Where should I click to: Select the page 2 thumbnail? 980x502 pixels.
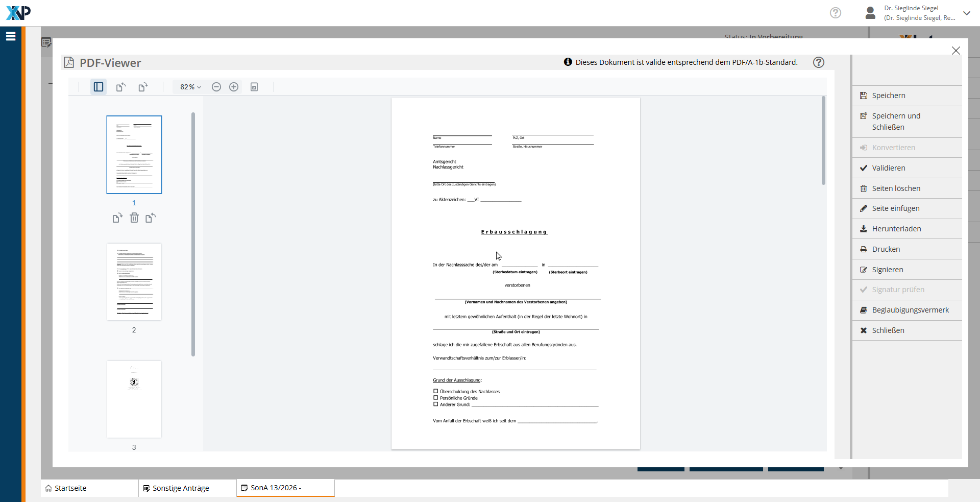click(134, 282)
